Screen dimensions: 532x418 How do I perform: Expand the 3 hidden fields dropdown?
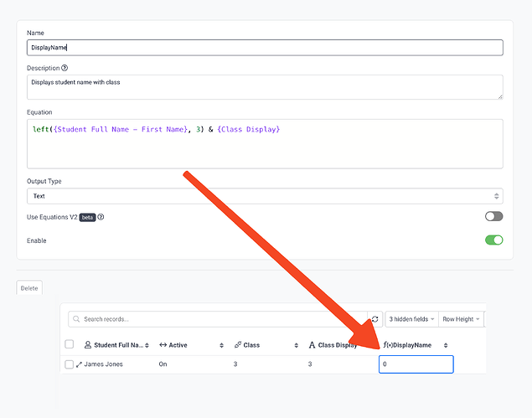(x=411, y=319)
